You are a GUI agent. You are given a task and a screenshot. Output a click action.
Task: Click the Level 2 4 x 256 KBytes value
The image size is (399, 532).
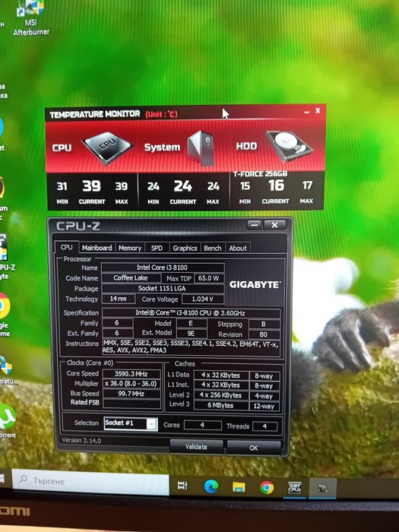(x=221, y=395)
